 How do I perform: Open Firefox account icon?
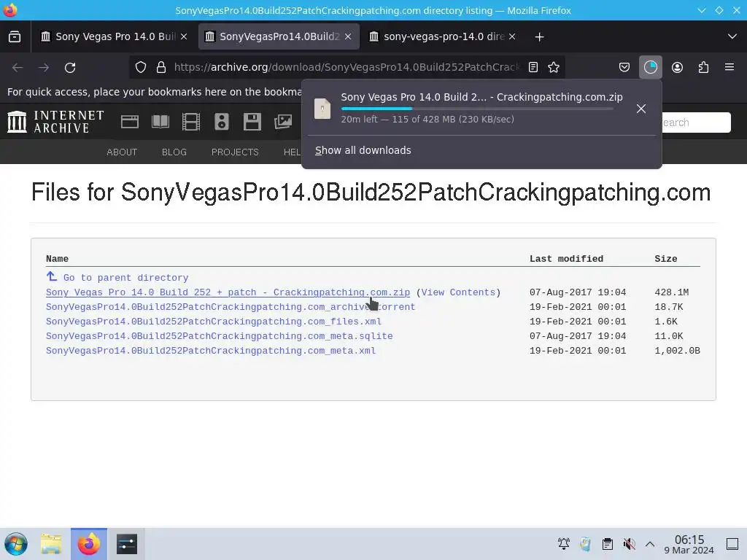pos(677,67)
